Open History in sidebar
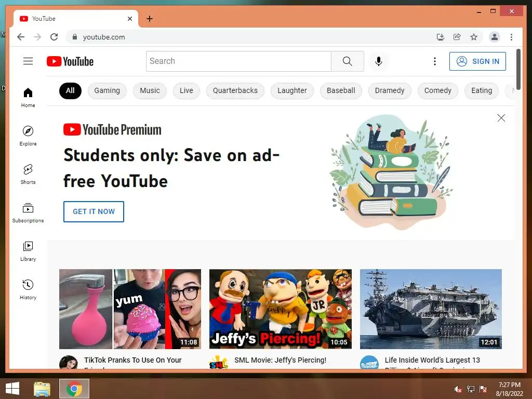 tap(28, 289)
